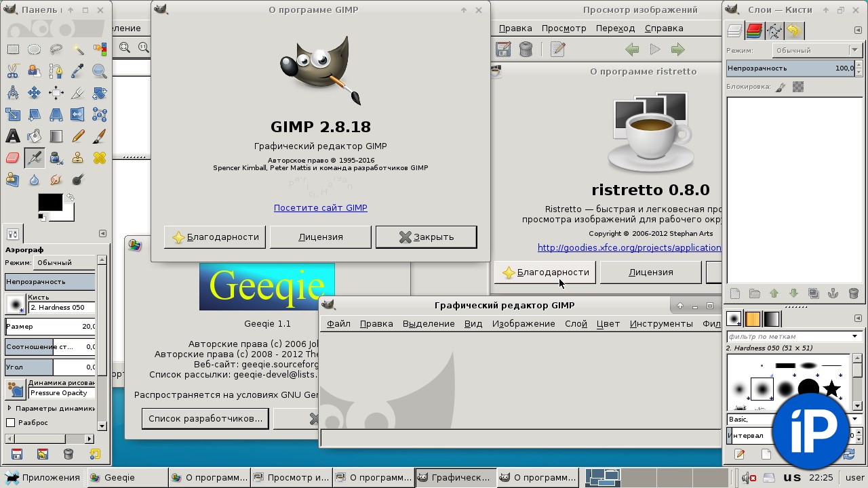Choose the Foreground Select tool
Viewport: 868px width, 488px height.
34,71
